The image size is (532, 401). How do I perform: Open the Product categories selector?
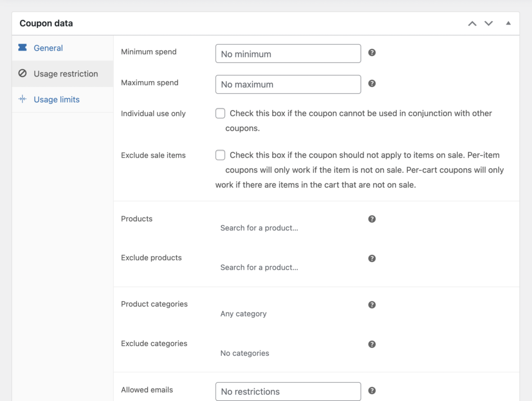[x=288, y=314]
